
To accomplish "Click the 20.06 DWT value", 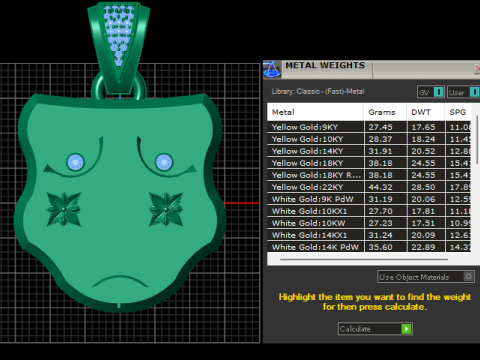I will tap(423, 199).
